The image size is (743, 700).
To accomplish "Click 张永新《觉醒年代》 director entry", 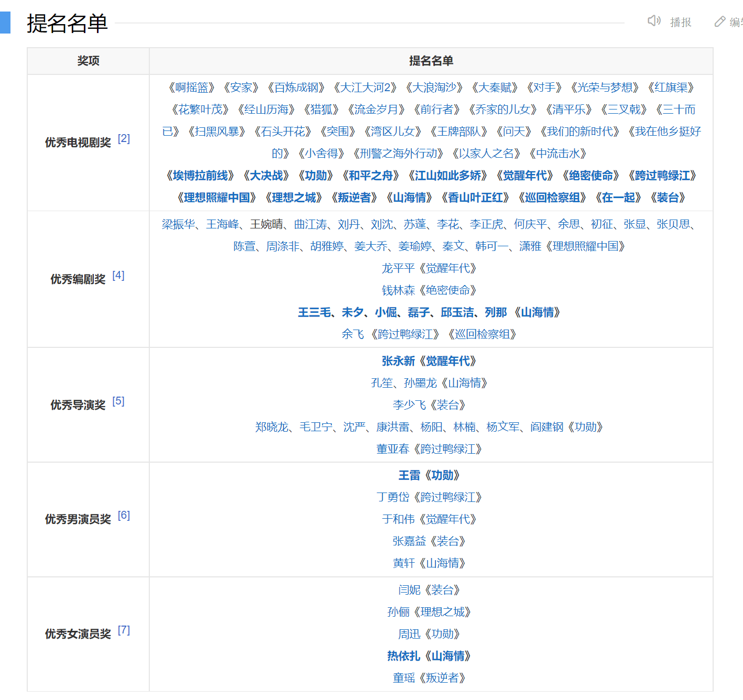I will [x=429, y=361].
